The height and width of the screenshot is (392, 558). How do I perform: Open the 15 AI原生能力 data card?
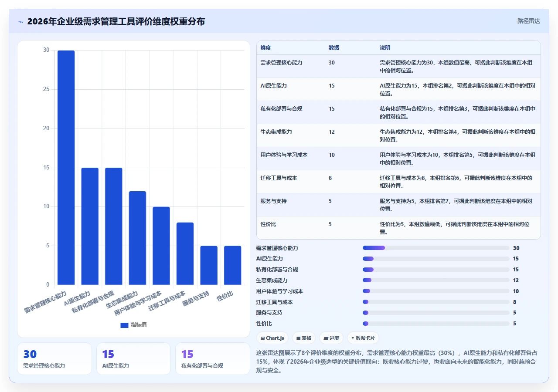[133, 358]
